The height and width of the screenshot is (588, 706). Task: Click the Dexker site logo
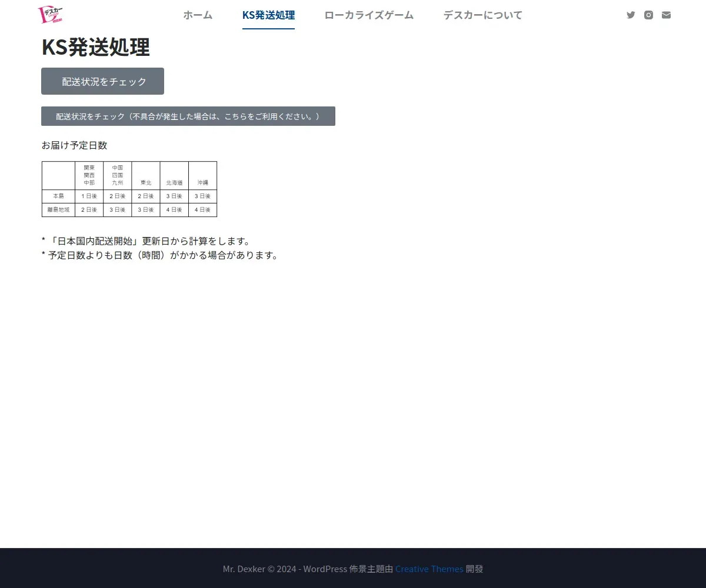pos(51,15)
